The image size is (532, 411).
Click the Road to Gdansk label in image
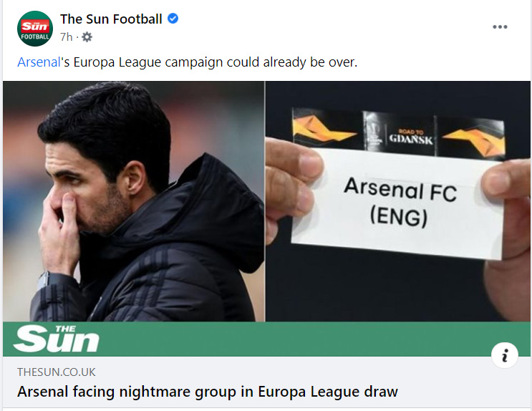[x=411, y=137]
